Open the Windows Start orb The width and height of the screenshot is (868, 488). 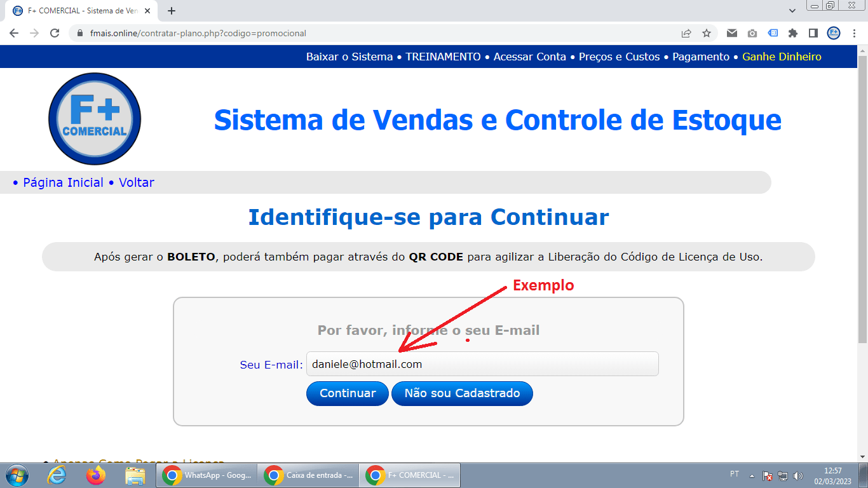pos(17,475)
